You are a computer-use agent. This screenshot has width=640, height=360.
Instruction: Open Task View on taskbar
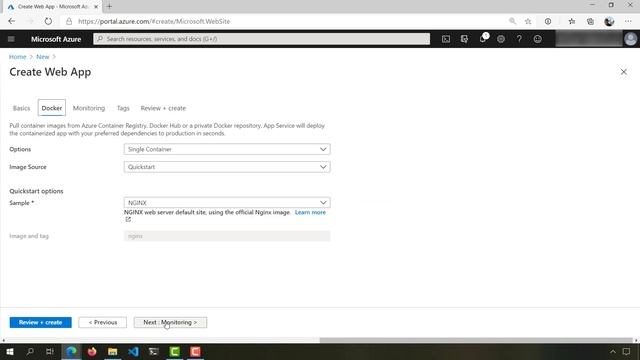coord(50,351)
